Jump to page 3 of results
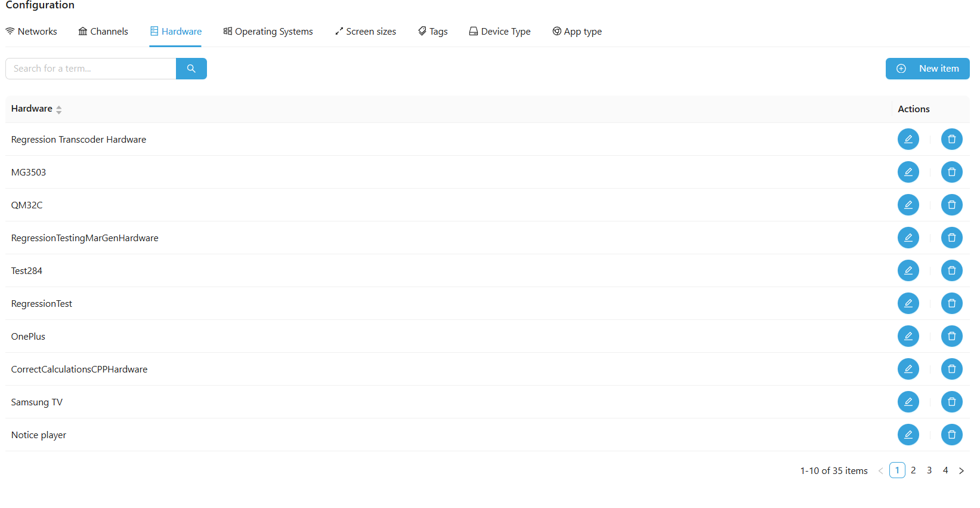Viewport: 980px width, 508px height. (x=929, y=470)
